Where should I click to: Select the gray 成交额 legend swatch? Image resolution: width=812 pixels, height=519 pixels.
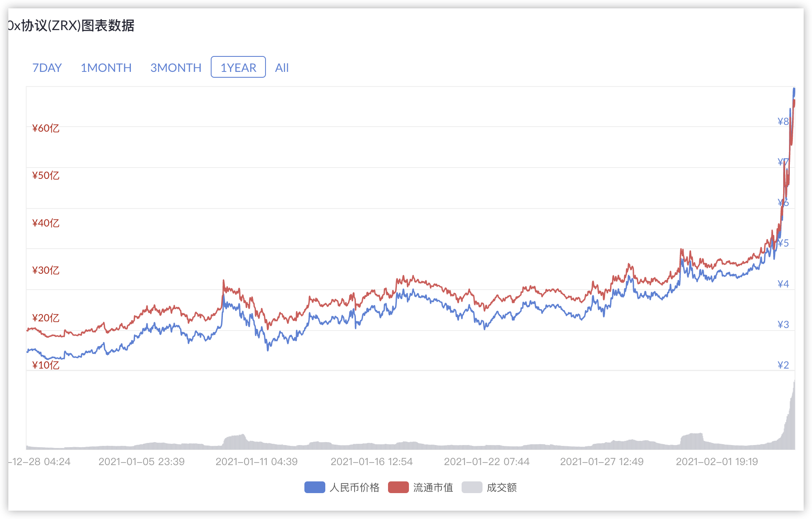[471, 487]
